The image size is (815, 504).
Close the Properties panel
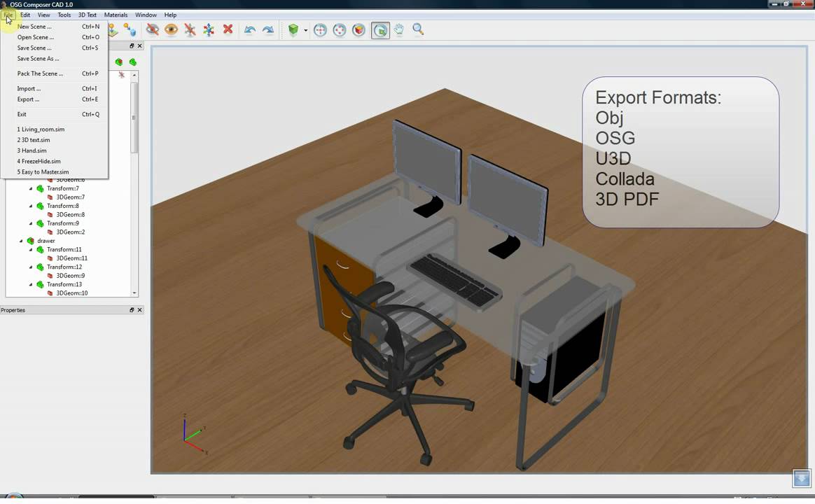click(139, 309)
